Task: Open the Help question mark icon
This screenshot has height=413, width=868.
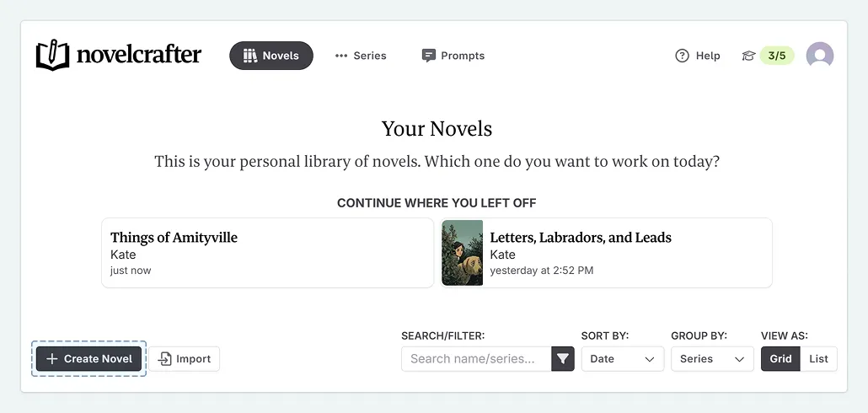Action: (x=683, y=56)
